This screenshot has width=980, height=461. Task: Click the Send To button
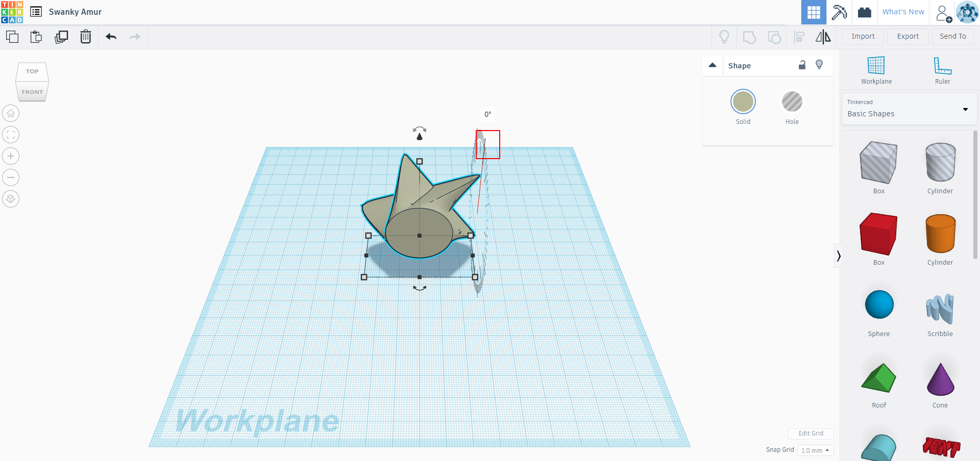953,36
